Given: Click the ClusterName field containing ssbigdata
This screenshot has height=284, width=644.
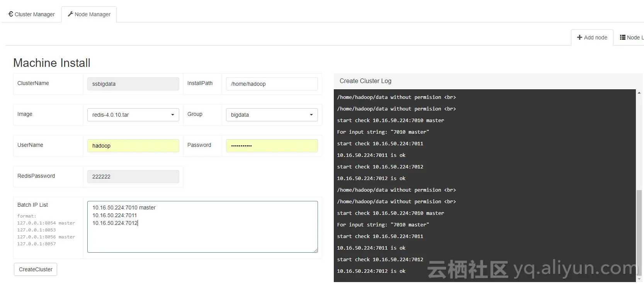Looking at the screenshot, I should 133,84.
